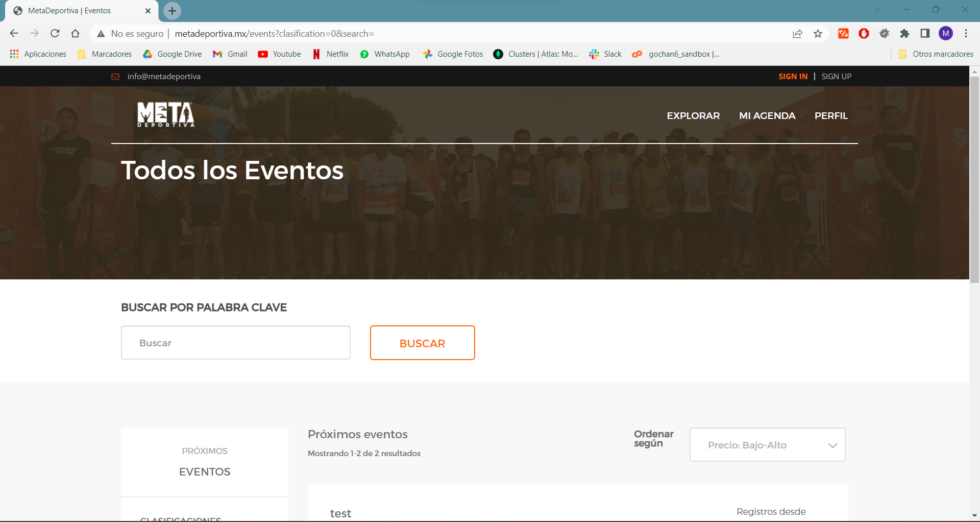Click the envelope icon beside the email

[115, 77]
